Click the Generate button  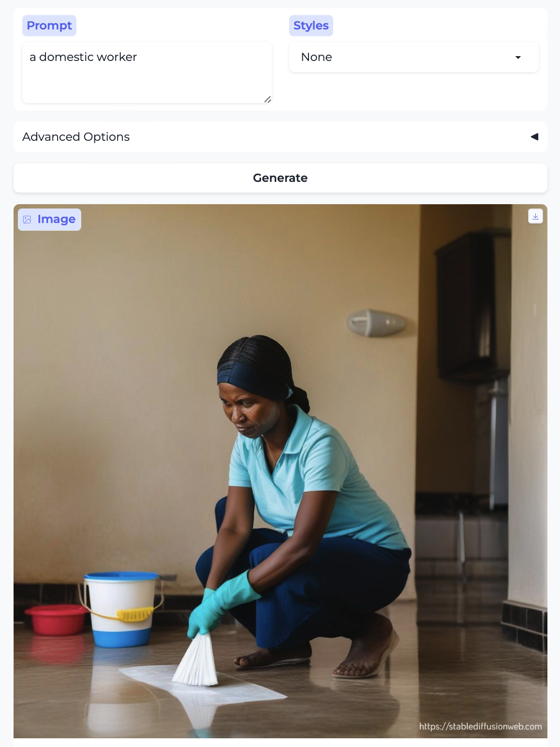click(280, 178)
